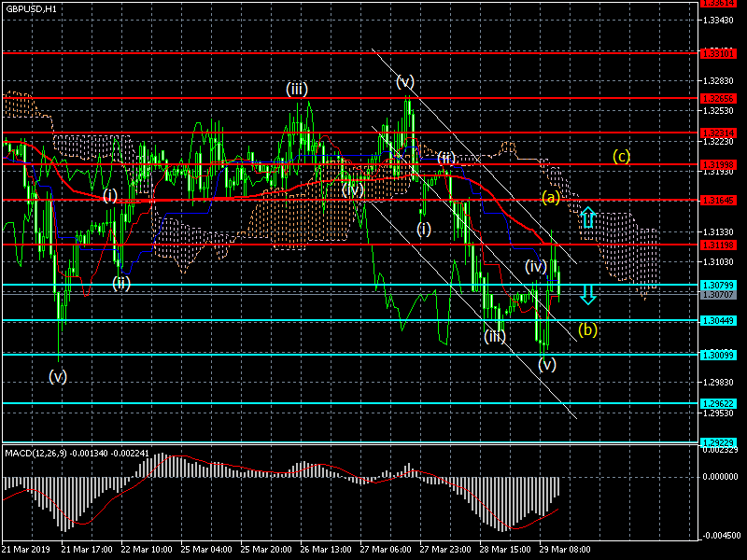The image size is (747, 560).
Task: Select the cyan 1.30099 price level tag
Action: tap(718, 355)
